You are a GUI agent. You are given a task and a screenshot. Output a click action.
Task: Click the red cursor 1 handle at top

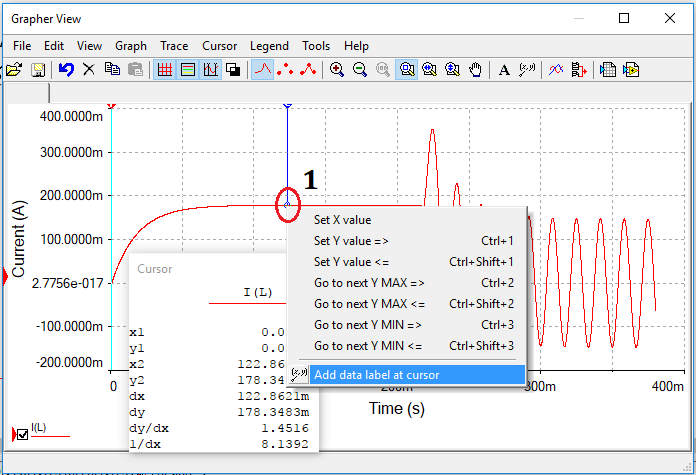pyautogui.click(x=111, y=105)
